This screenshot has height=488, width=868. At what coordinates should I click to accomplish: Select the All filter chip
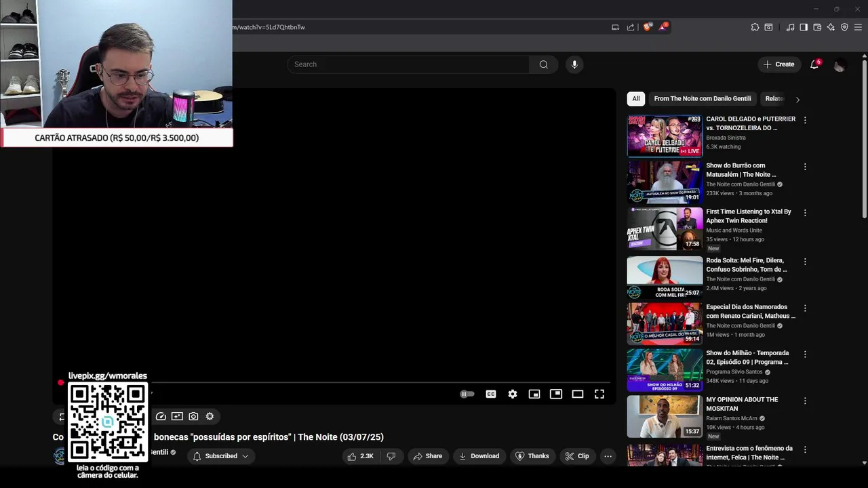click(635, 99)
